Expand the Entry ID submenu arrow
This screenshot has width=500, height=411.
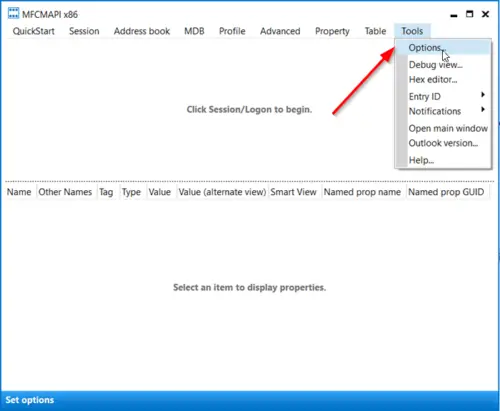(x=483, y=95)
